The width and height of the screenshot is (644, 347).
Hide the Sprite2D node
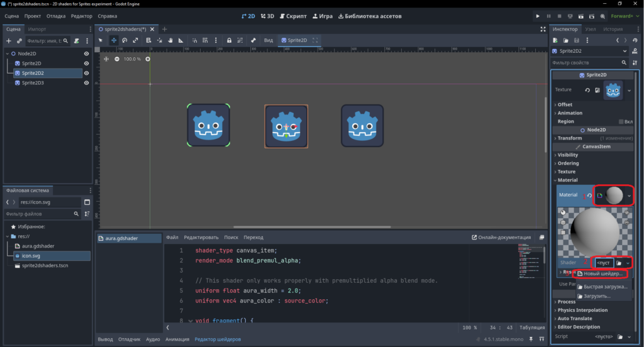[86, 63]
